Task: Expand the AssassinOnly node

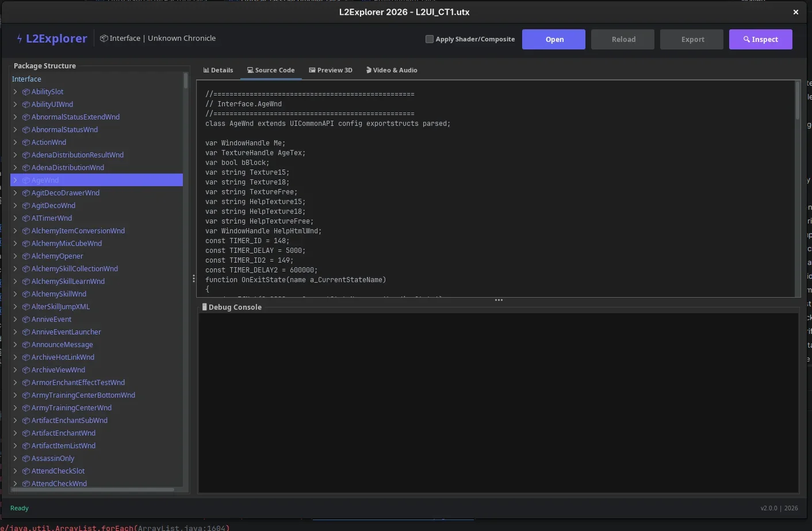Action: 16,459
